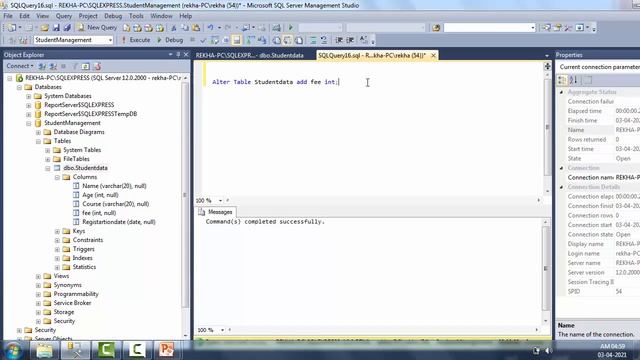640x360 pixels.
Task: Pin or auto-hide Object Explorer panel
Action: [x=178, y=54]
